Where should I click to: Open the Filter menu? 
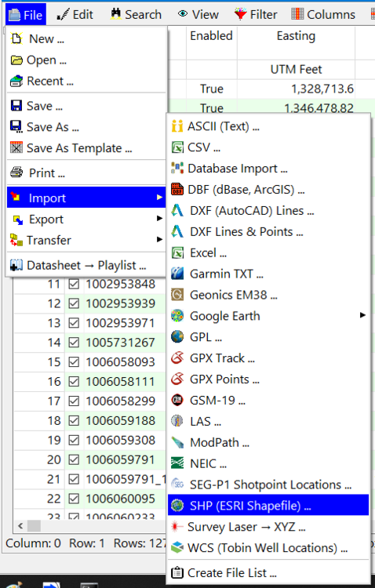(256, 15)
